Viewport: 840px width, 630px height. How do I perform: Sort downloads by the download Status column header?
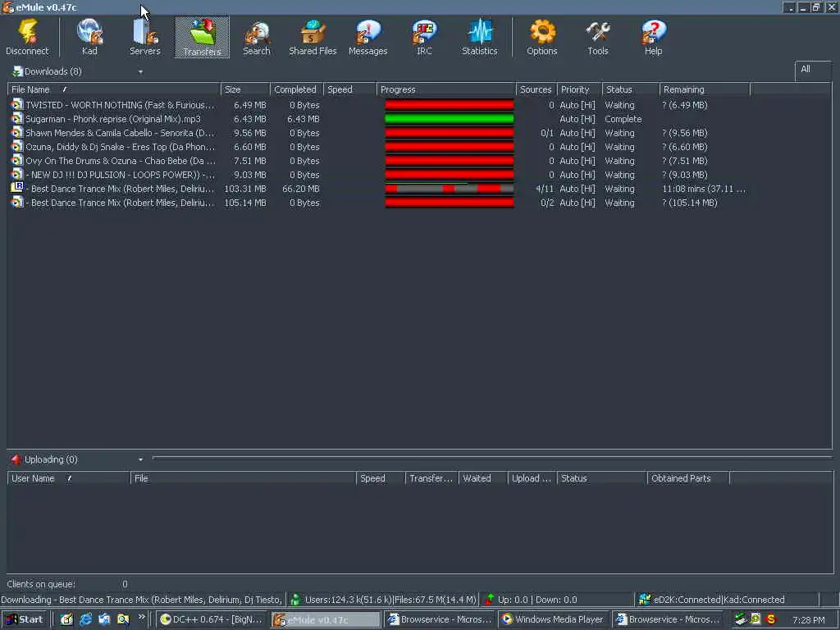[x=631, y=89]
